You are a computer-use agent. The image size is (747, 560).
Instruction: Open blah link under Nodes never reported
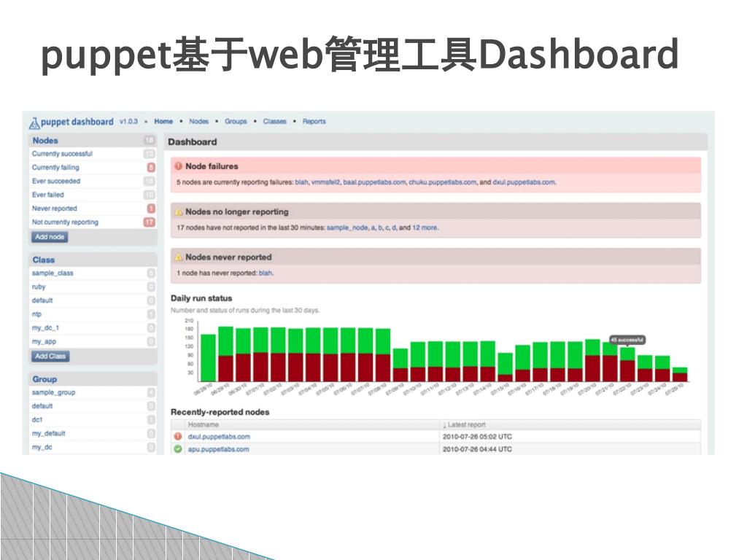pos(266,273)
